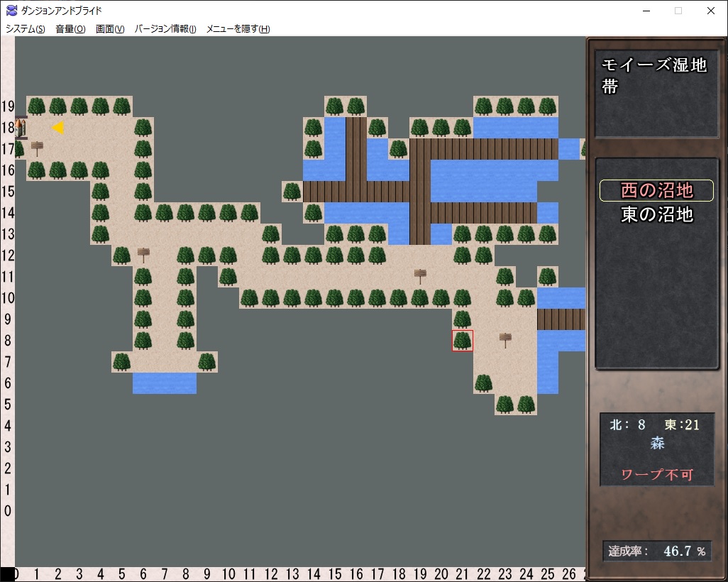Click the 森 terrain label
This screenshot has width=728, height=582.
[x=657, y=443]
